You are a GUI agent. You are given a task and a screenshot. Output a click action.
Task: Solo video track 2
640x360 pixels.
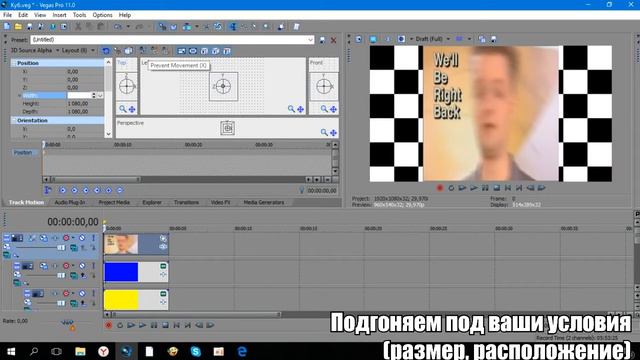93,266
